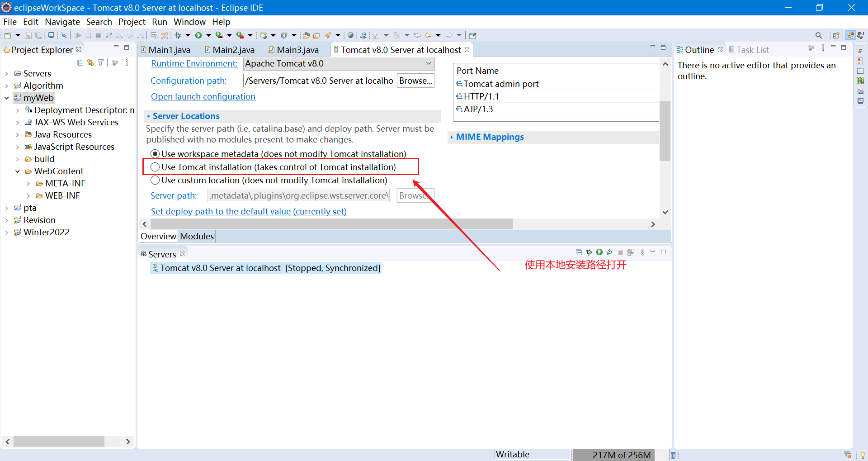Switch to the Task List view tab

(x=749, y=50)
